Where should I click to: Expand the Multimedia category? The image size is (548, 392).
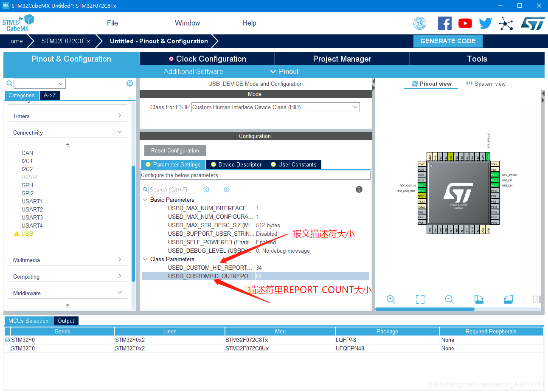pos(120,259)
